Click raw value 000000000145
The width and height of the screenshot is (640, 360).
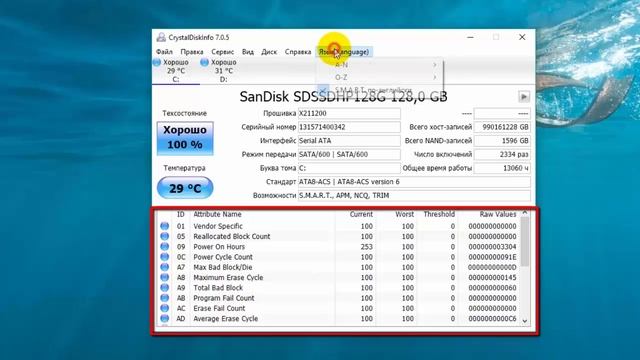[x=492, y=278]
